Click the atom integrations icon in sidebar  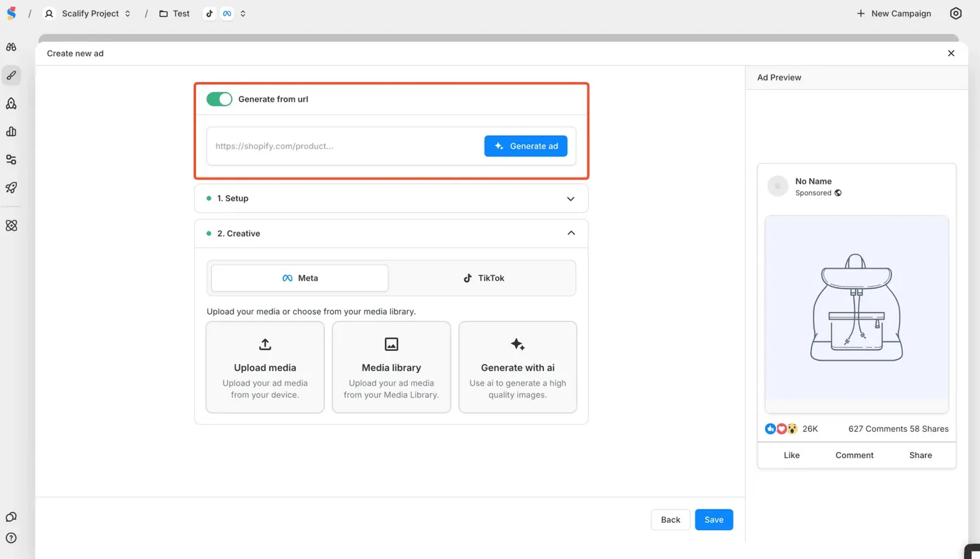(11, 225)
